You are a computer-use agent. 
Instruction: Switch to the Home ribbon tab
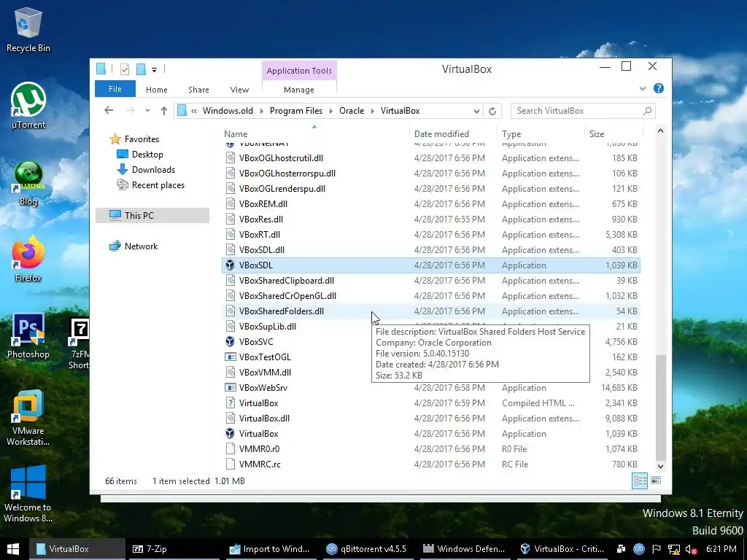(x=156, y=90)
